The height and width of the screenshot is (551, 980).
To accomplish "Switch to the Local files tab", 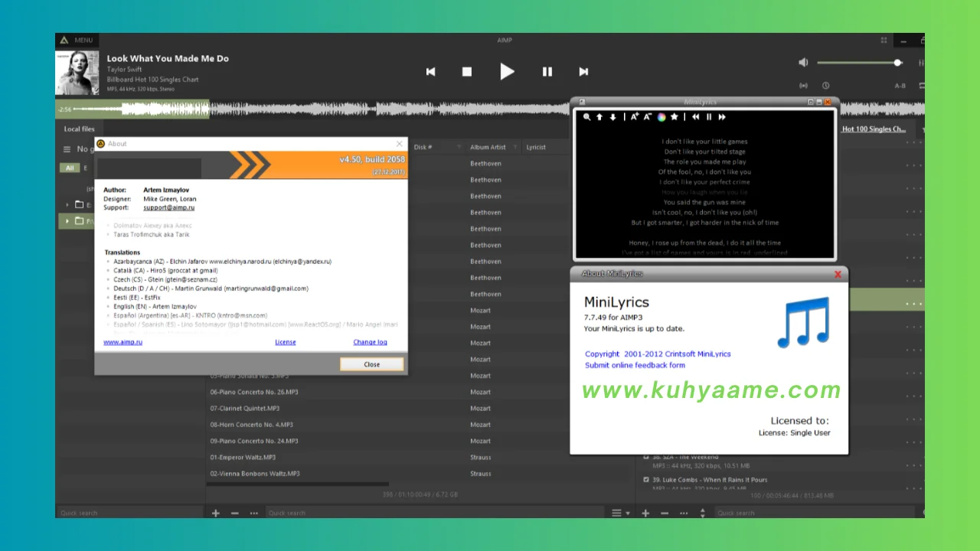I will [80, 129].
